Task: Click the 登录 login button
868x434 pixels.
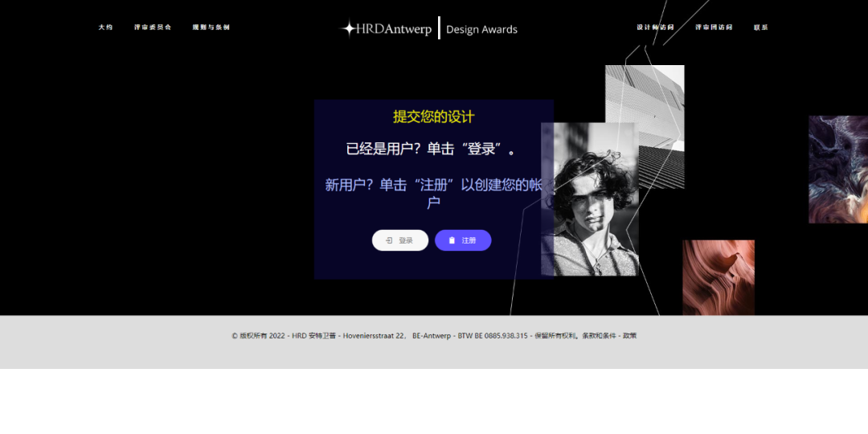Action: pyautogui.click(x=400, y=240)
